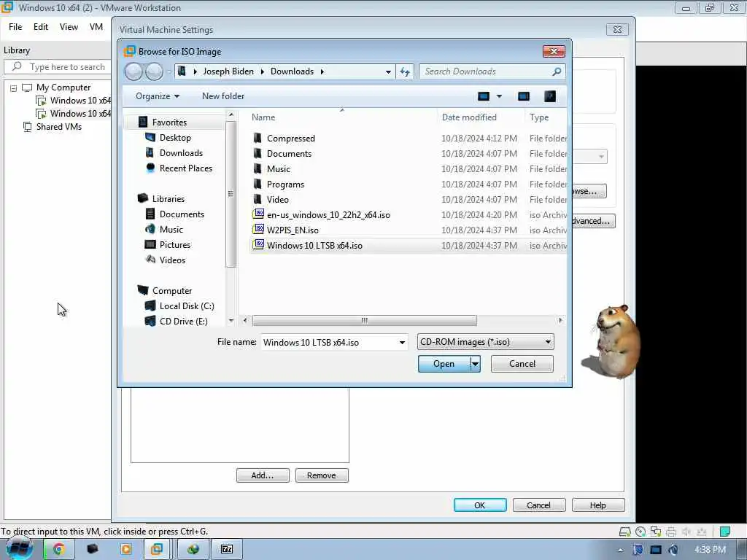
Task: Click the Forward navigation arrow in Browse dialog
Action: tap(154, 71)
